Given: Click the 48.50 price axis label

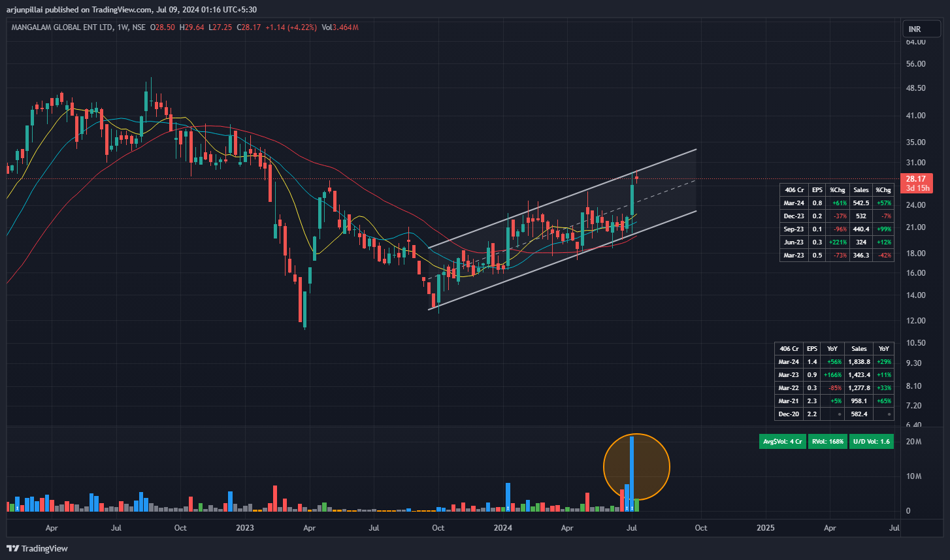Looking at the screenshot, I should 915,88.
